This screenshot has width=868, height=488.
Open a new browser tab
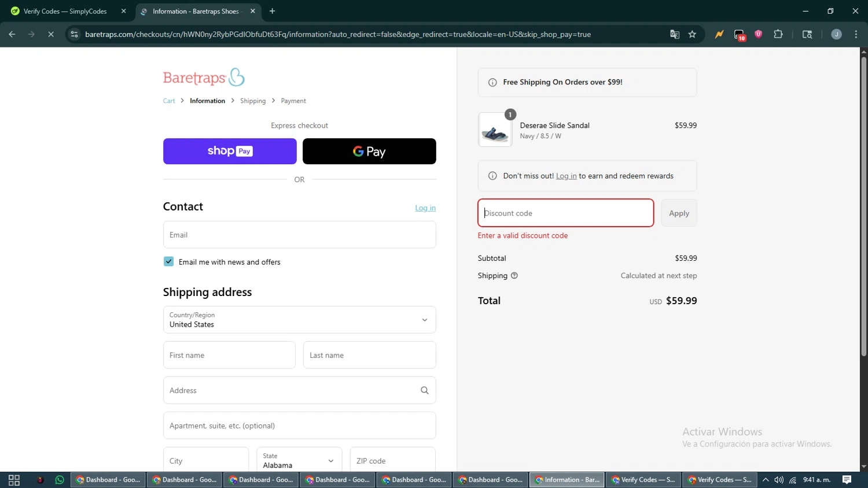(273, 11)
